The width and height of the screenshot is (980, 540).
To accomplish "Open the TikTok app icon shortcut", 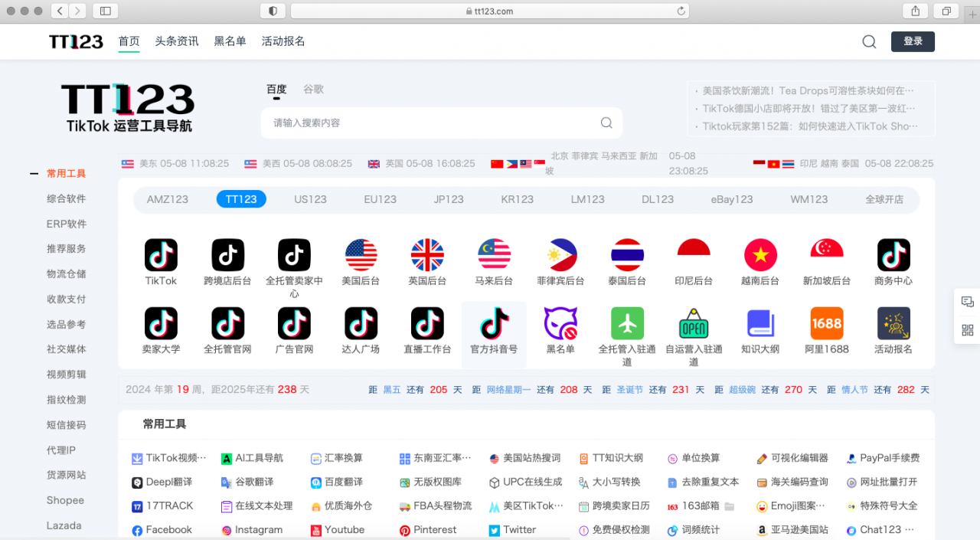I will point(161,255).
